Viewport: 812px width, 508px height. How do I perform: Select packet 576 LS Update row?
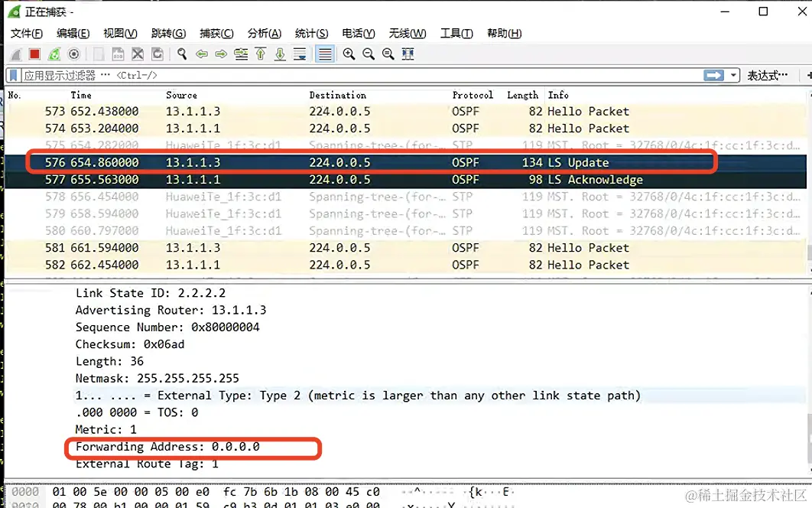(405, 163)
